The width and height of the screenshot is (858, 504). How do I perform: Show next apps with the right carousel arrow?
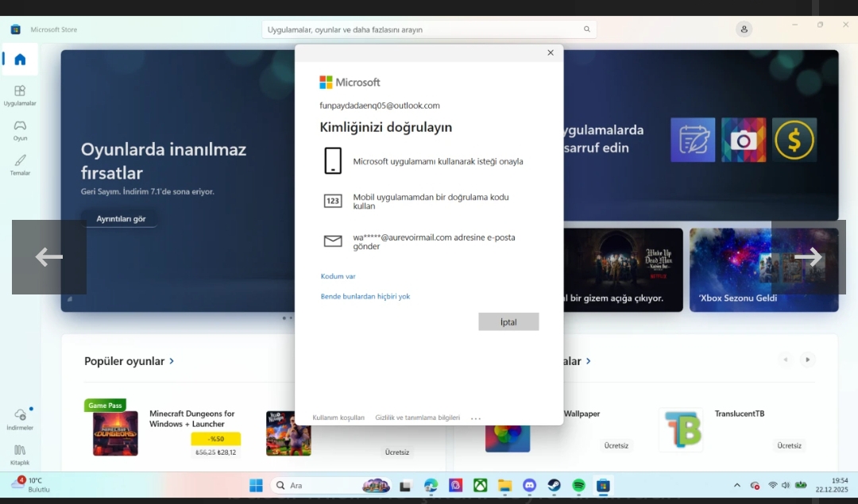coord(807,360)
